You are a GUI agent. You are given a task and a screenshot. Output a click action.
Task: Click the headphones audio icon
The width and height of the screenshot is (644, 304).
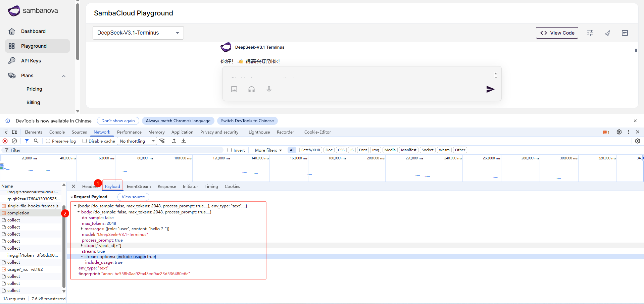(251, 89)
